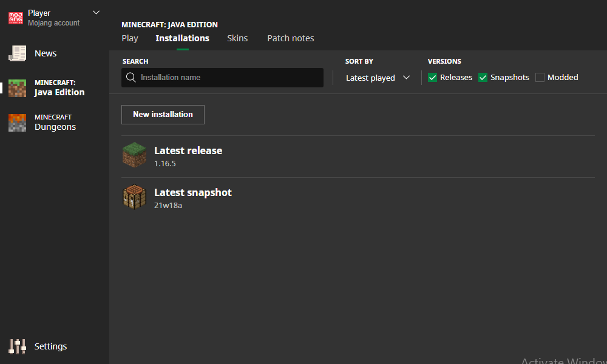Click the Mojang Studios logo icon
This screenshot has height=364, width=607.
pos(16,18)
